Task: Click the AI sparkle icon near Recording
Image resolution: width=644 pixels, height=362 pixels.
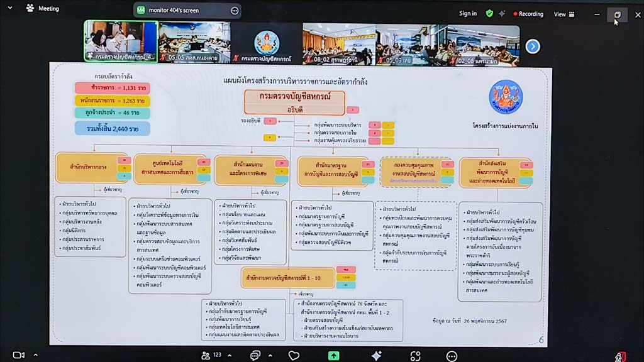Action: coord(502,14)
